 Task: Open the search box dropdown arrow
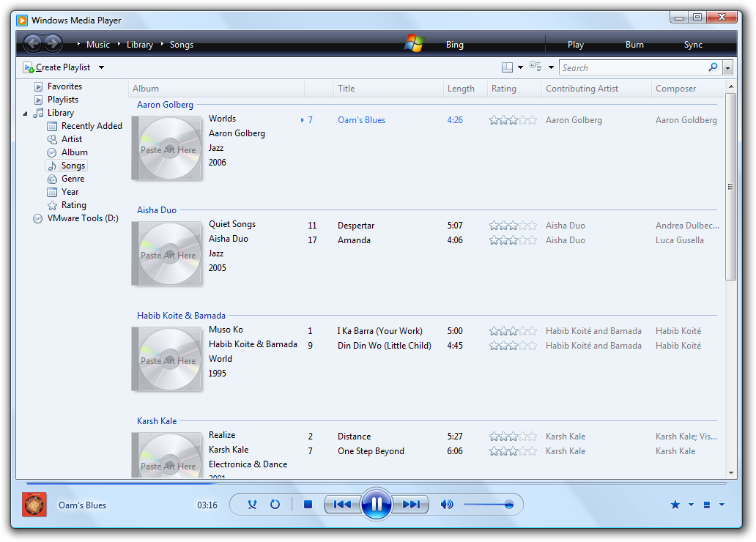[x=727, y=68]
